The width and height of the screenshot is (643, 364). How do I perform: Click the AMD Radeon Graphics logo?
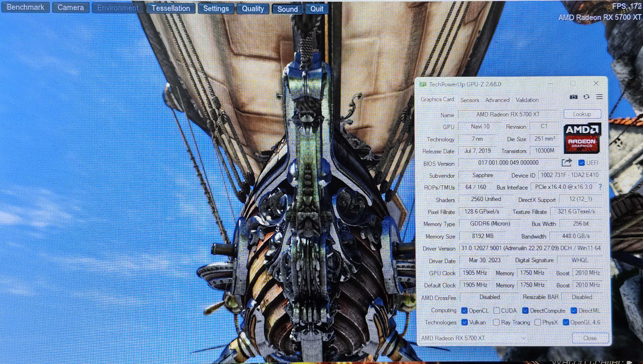(x=582, y=138)
